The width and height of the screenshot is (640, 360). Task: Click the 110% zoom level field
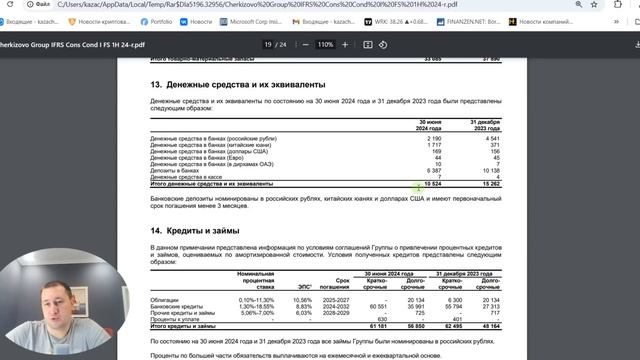pyautogui.click(x=325, y=44)
